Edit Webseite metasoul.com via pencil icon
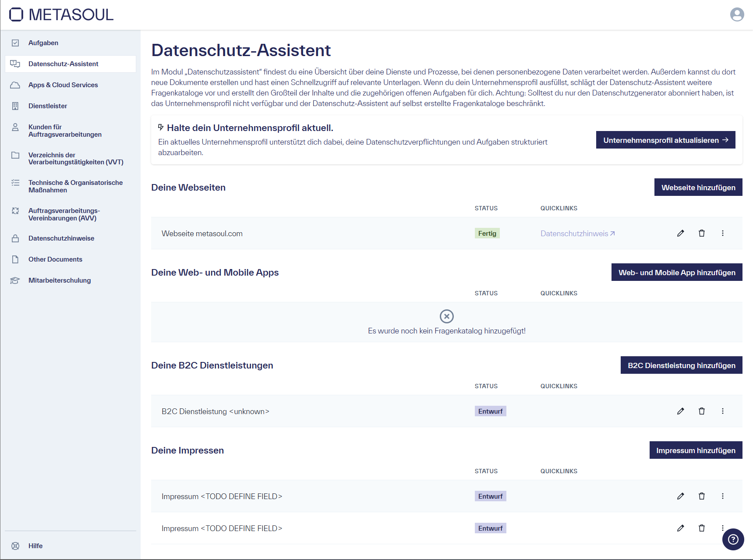The image size is (753, 560). coord(680,233)
